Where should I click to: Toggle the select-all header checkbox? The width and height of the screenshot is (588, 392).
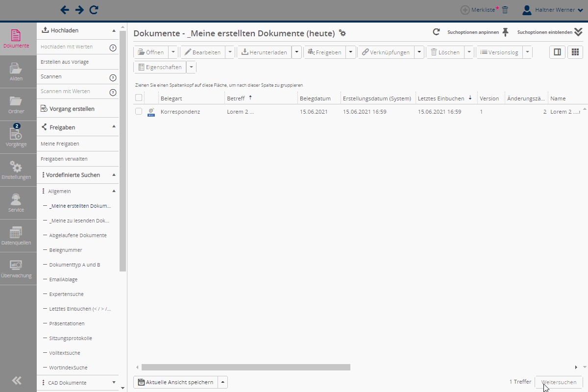(x=139, y=98)
